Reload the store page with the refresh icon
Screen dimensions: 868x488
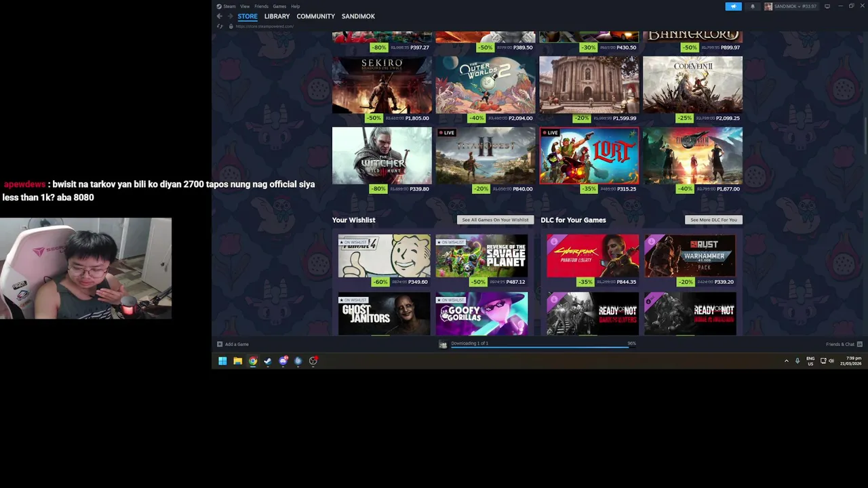220,26
